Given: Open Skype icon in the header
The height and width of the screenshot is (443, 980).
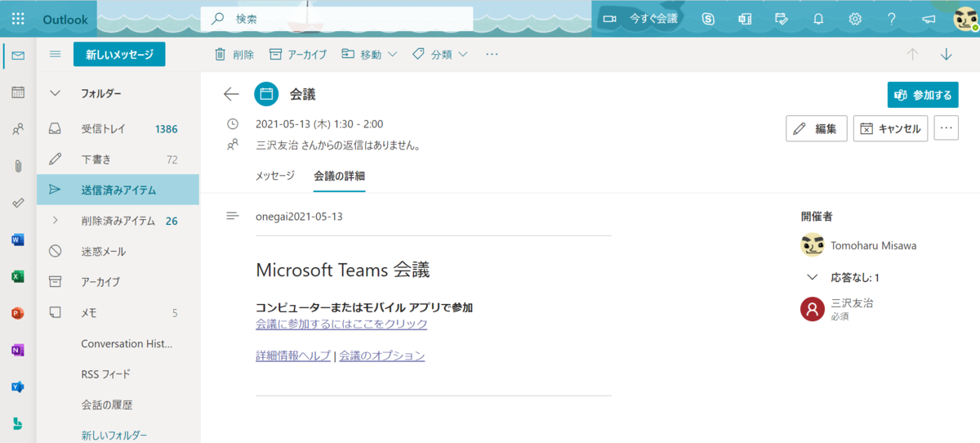Looking at the screenshot, I should [708, 18].
